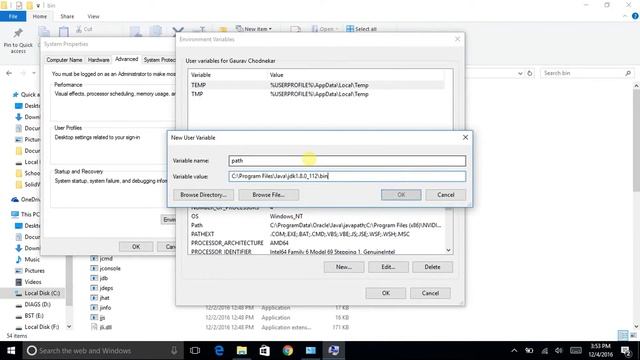Show hidden system tray icons
The image size is (640, 360).
[514, 351]
